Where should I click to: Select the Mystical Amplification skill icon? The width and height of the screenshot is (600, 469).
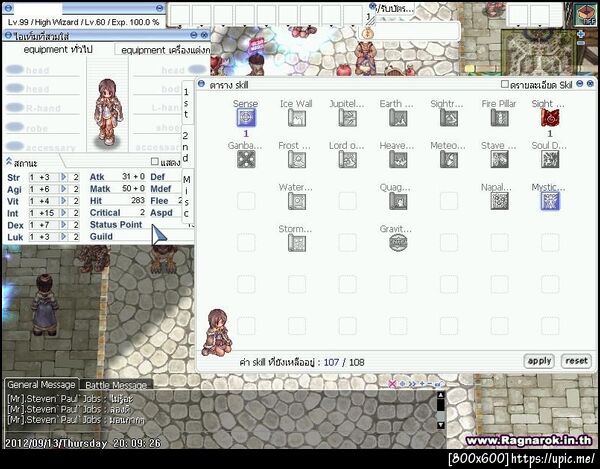point(550,201)
